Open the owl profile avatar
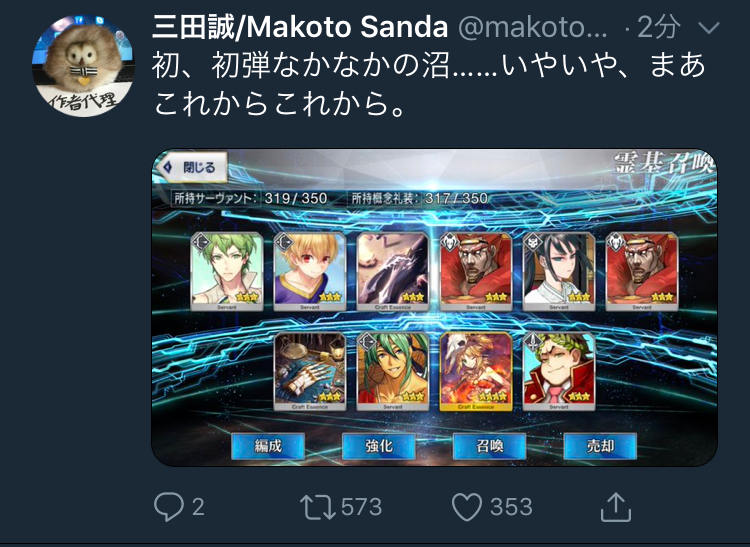 (83, 66)
